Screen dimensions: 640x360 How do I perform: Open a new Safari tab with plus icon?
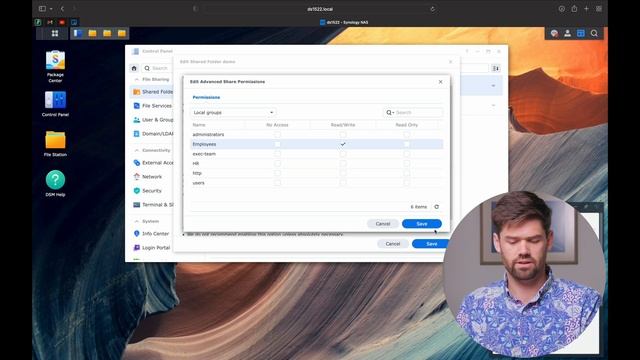[x=586, y=9]
